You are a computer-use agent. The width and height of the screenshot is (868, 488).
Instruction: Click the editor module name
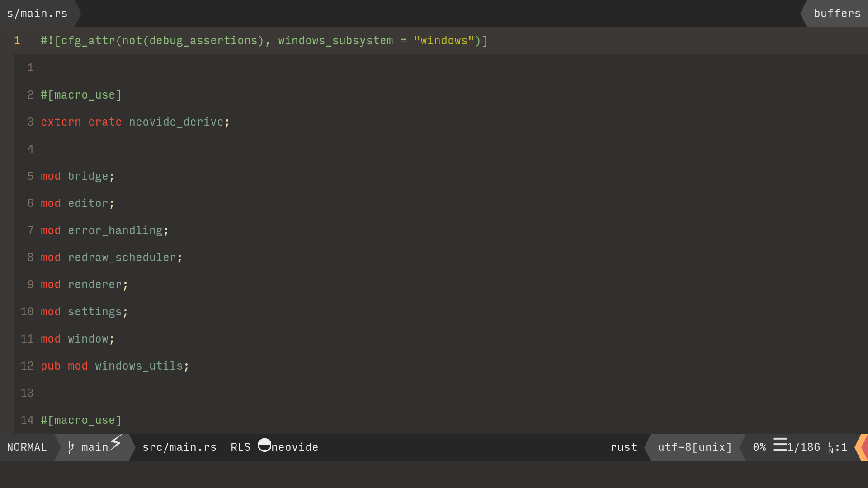pyautogui.click(x=88, y=203)
